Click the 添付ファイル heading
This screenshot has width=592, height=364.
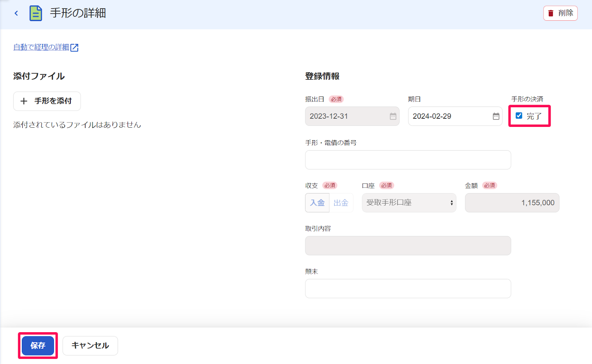[39, 76]
